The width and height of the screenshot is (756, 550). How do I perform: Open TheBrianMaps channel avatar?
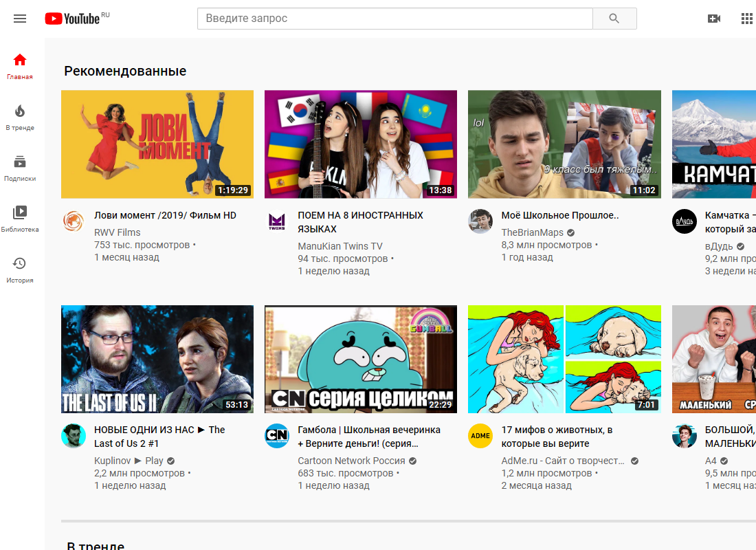[480, 221]
